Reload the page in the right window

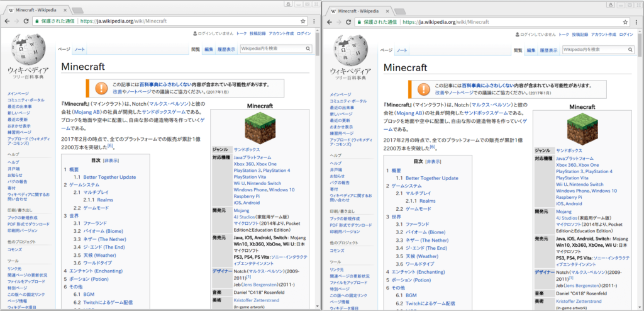click(348, 22)
